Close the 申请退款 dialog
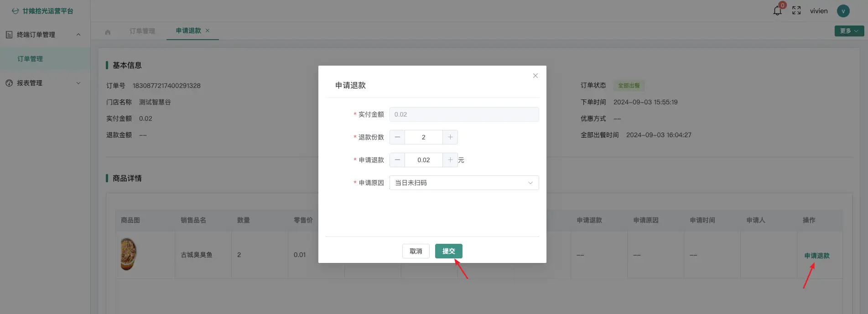 click(x=535, y=76)
